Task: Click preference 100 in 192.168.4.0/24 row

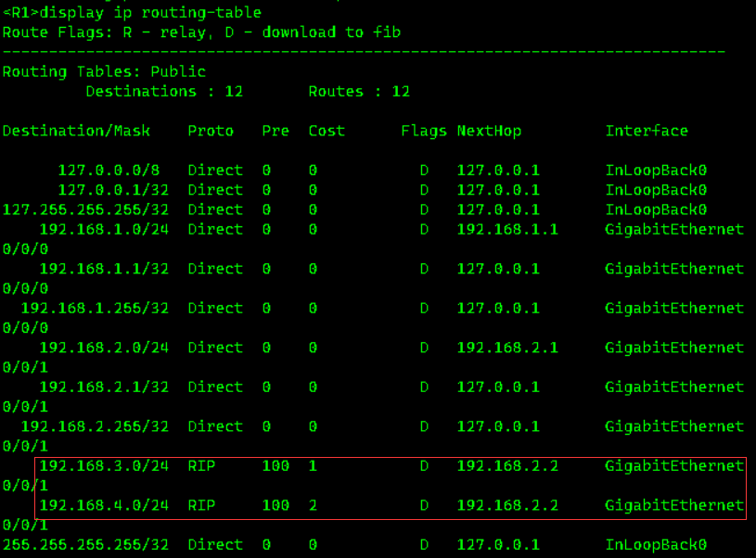Action: 275,505
